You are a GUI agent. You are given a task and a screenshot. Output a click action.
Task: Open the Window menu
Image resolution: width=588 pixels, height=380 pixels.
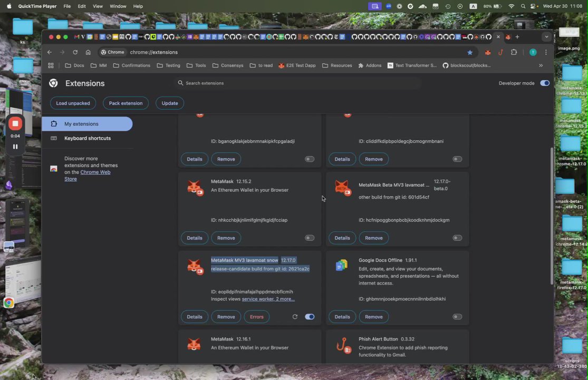tap(118, 6)
